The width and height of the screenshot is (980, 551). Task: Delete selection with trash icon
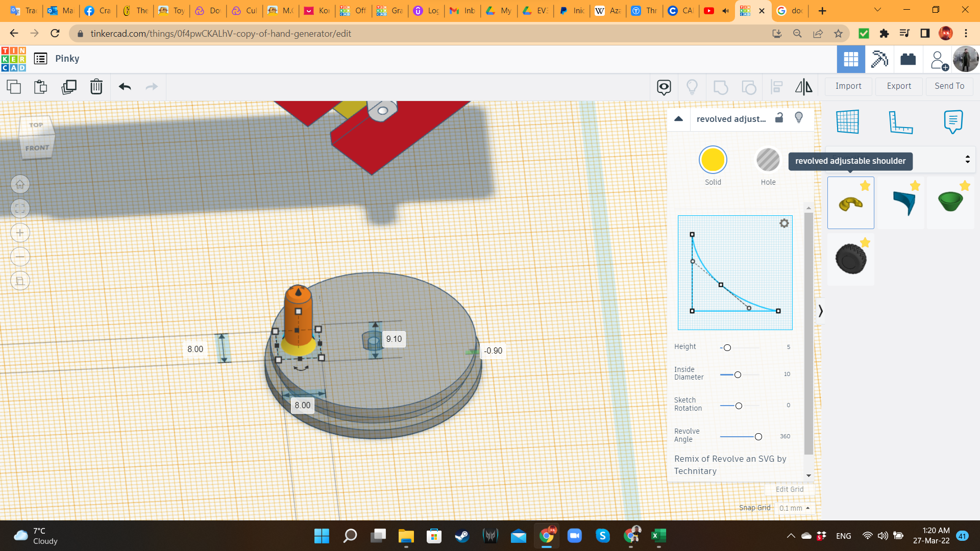pyautogui.click(x=96, y=87)
